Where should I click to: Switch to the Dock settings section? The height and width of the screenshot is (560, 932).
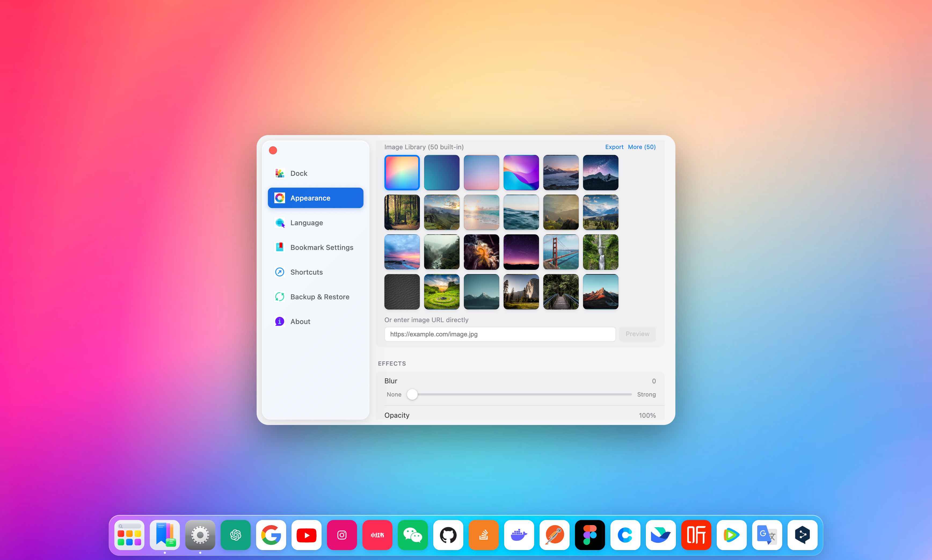[x=315, y=173]
